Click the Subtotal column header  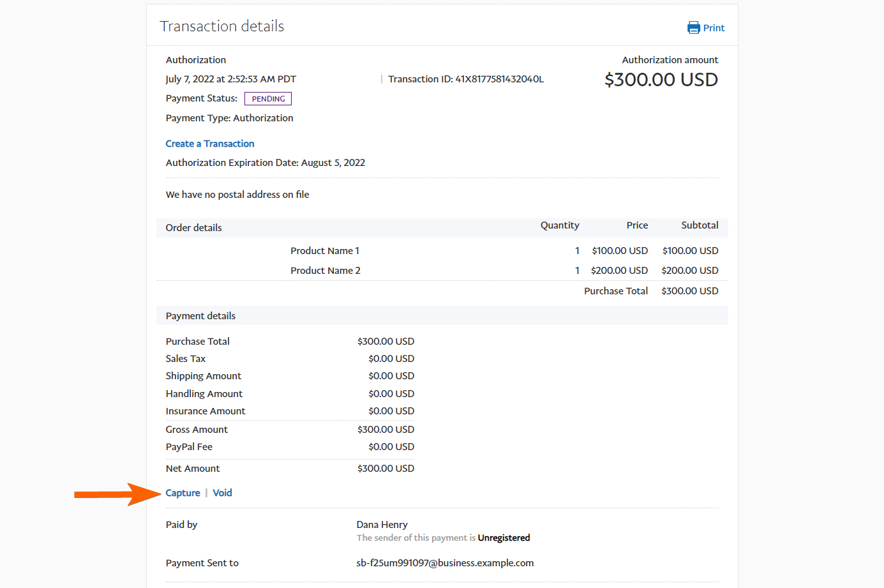pyautogui.click(x=700, y=225)
